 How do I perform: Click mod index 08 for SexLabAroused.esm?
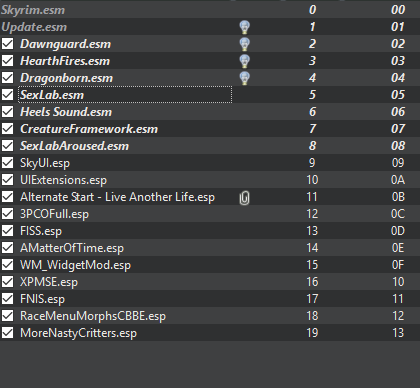point(398,146)
